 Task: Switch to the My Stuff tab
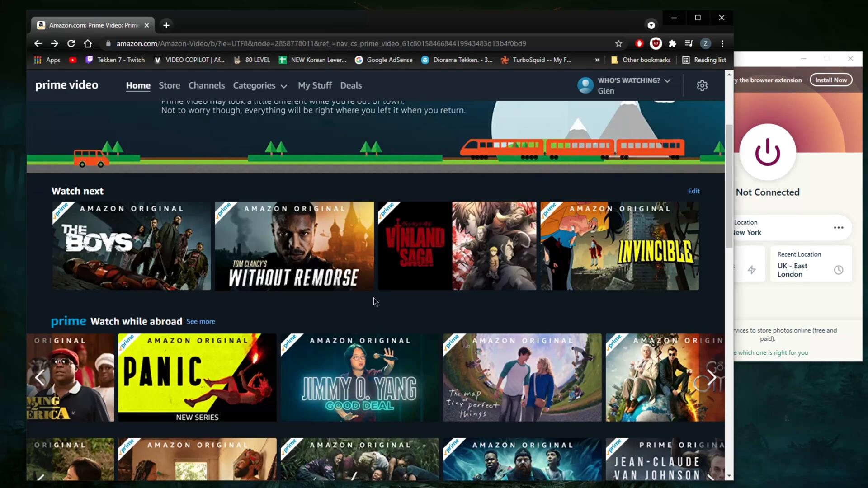(315, 86)
